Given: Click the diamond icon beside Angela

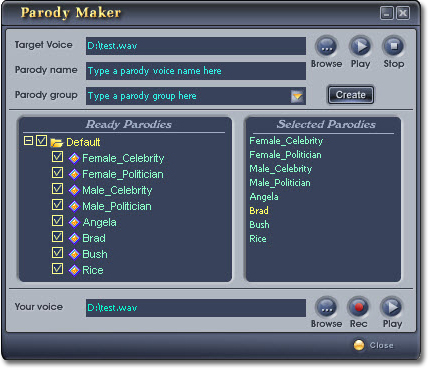Looking at the screenshot, I should pos(74,222).
